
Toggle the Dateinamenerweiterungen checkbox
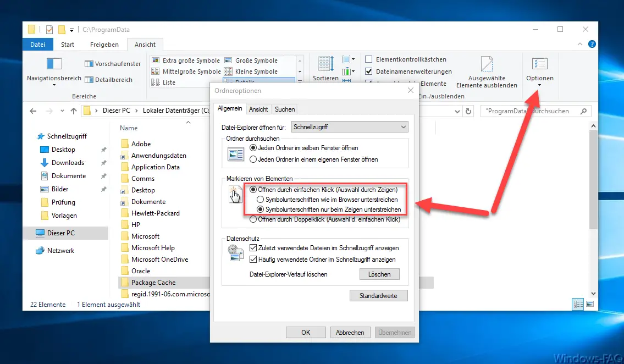[x=369, y=71]
